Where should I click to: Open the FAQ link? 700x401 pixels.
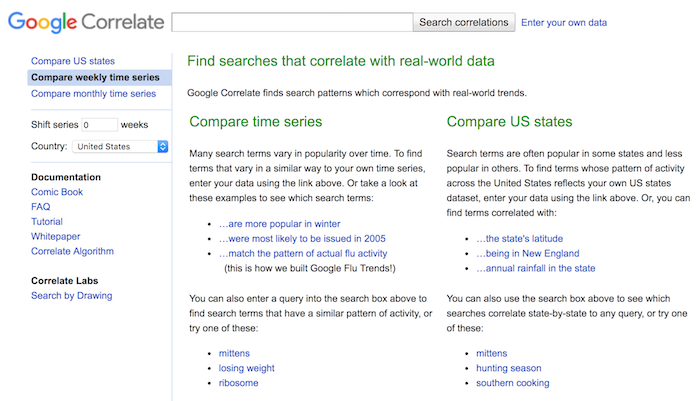click(x=41, y=207)
